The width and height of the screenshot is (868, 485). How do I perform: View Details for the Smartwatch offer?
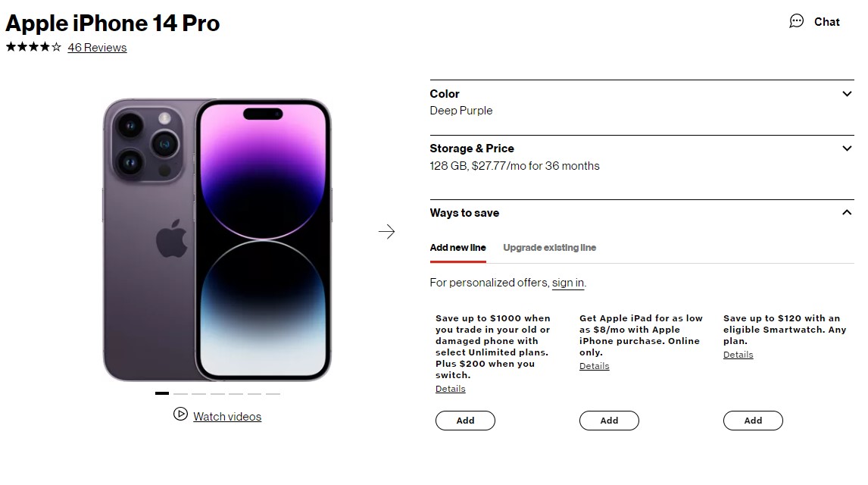[x=738, y=355]
